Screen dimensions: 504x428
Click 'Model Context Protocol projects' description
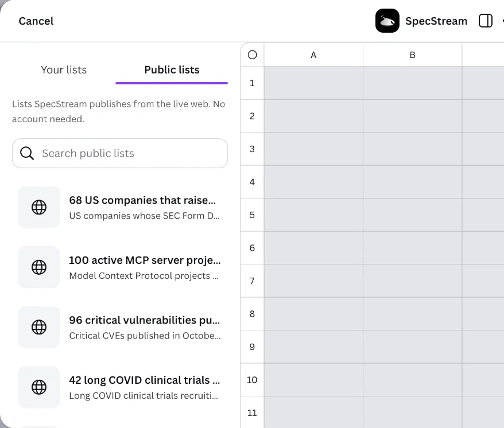(x=144, y=276)
